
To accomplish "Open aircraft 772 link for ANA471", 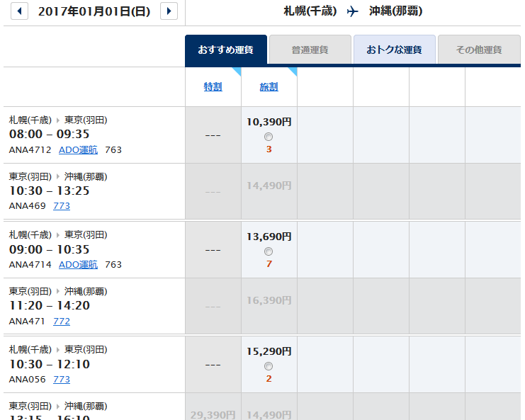I will [62, 321].
